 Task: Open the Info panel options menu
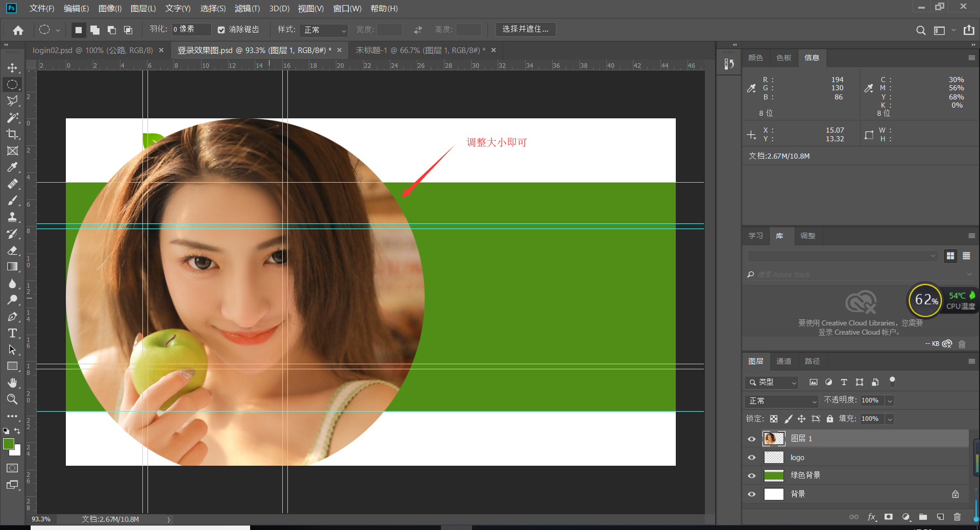point(971,58)
